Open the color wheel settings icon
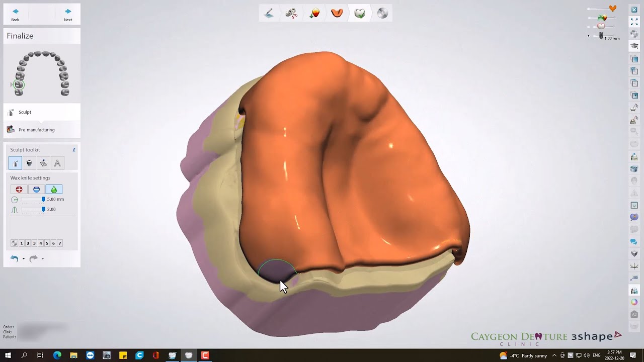Image resolution: width=644 pixels, height=362 pixels. (x=634, y=302)
